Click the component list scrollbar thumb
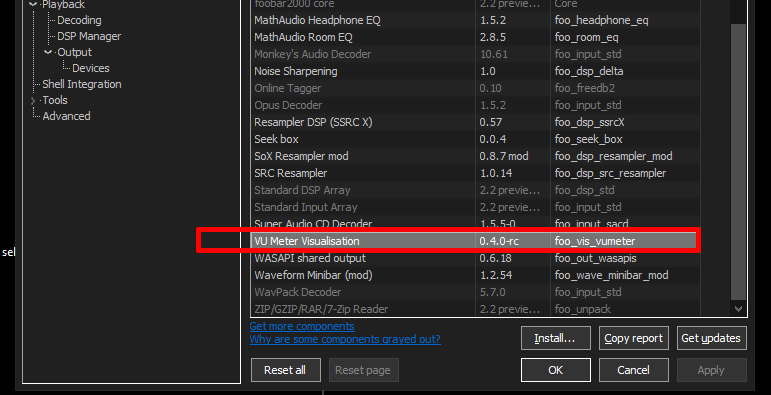The height and width of the screenshot is (395, 771). pyautogui.click(x=738, y=161)
